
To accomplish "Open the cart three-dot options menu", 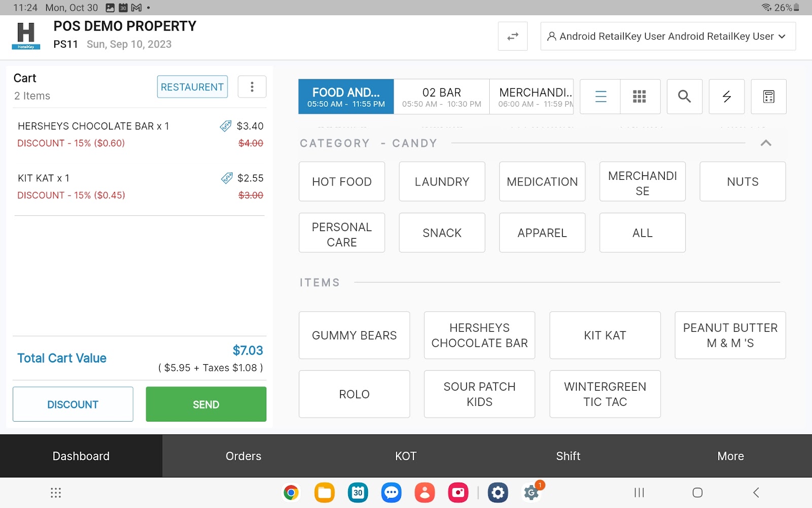I will tap(252, 87).
